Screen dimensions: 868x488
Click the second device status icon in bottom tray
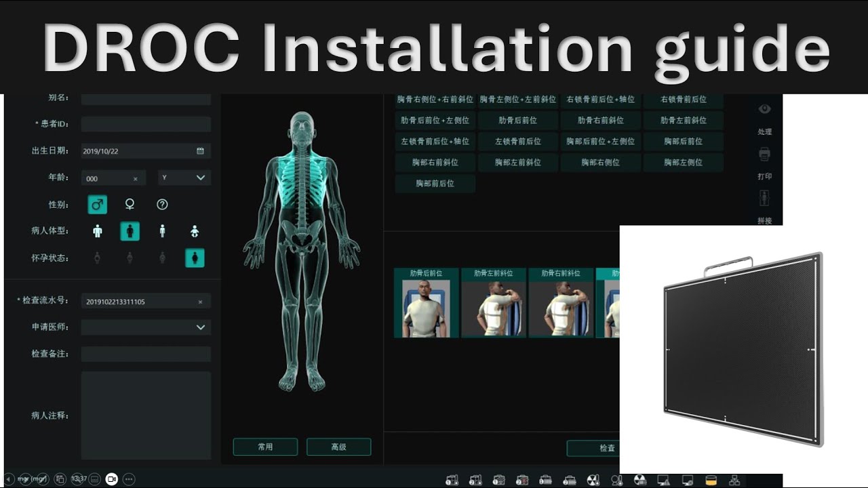click(x=475, y=481)
